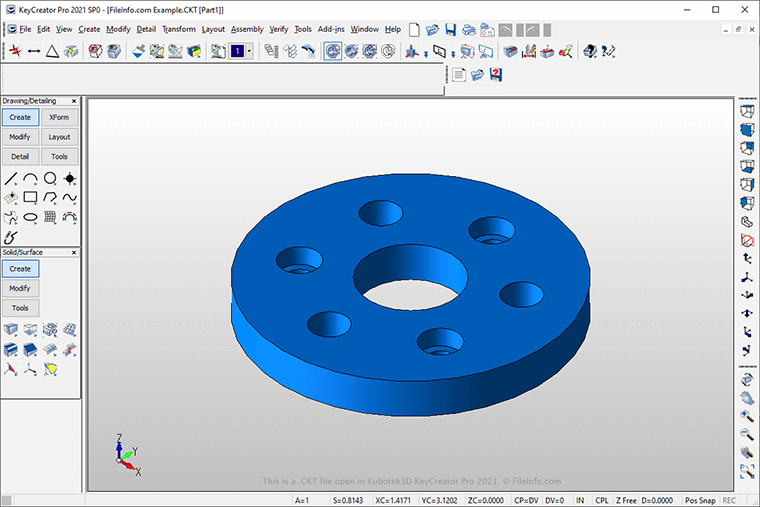Toggle Z Free mode in status bar
The height and width of the screenshot is (507, 760).
point(627,499)
